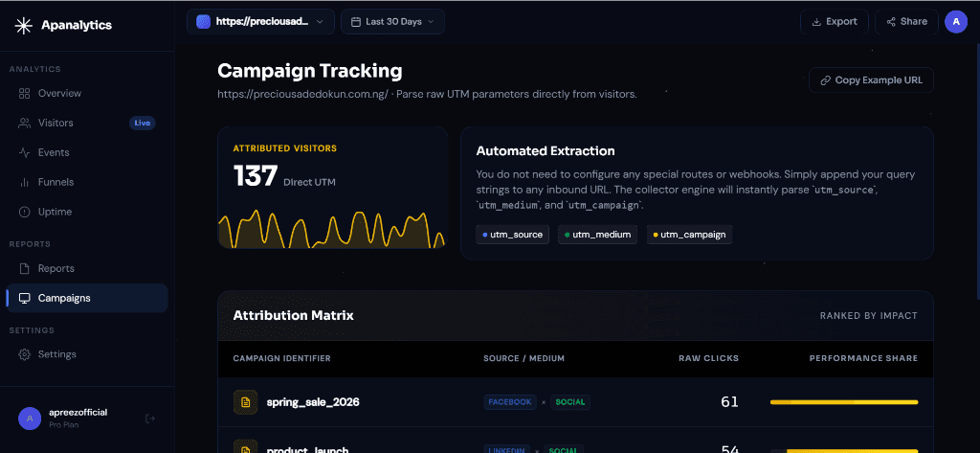
Task: Click the utm_campaign tag
Action: pos(689,235)
